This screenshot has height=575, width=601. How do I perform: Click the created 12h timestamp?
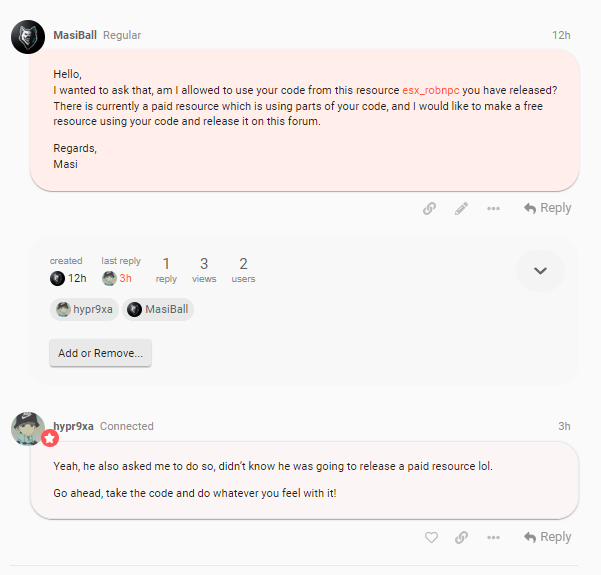(68, 278)
